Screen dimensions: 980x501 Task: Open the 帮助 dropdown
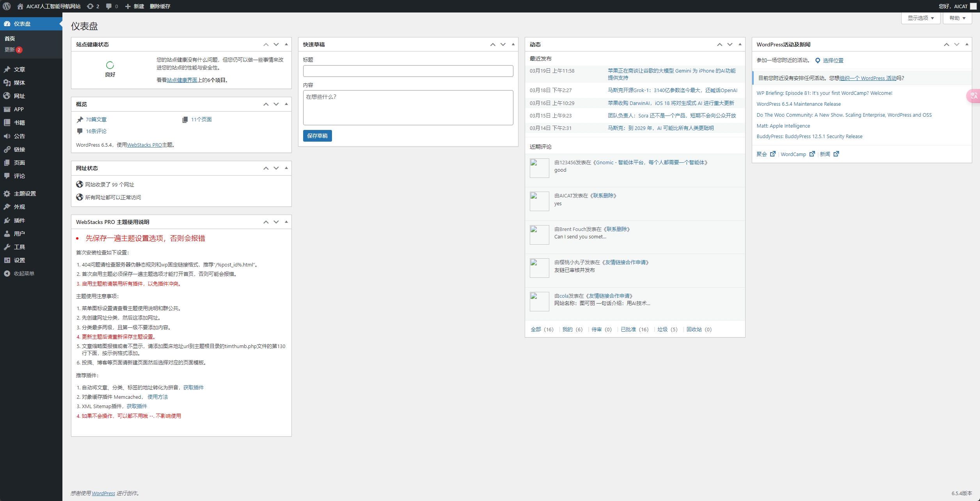[x=957, y=18]
